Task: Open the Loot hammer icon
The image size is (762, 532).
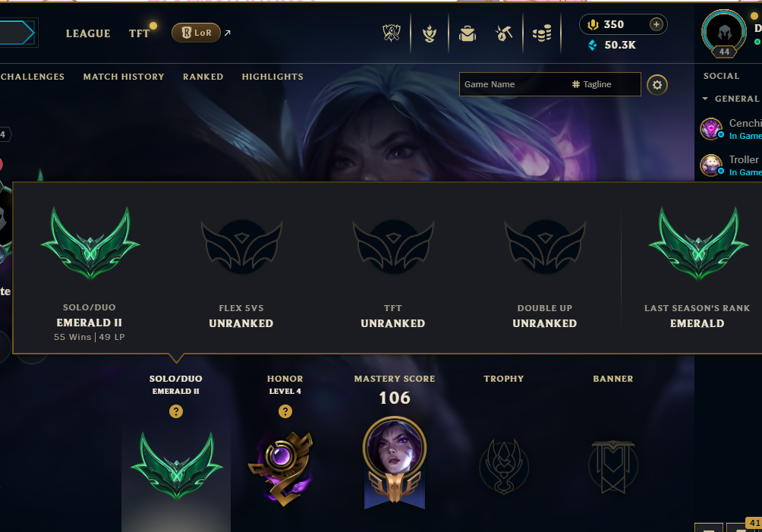Action: (x=504, y=33)
